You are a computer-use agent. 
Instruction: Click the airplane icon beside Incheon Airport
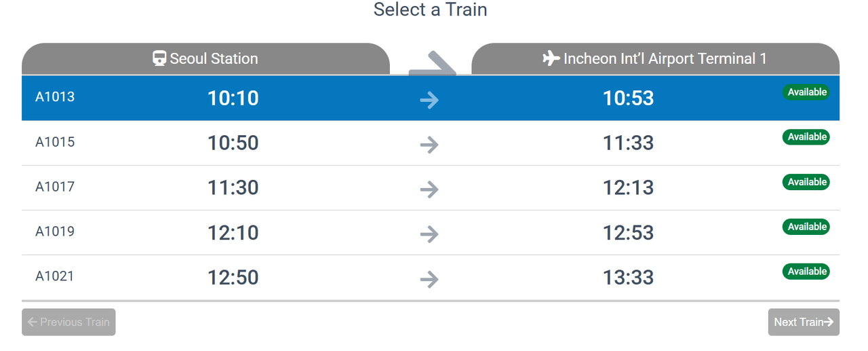pyautogui.click(x=551, y=58)
